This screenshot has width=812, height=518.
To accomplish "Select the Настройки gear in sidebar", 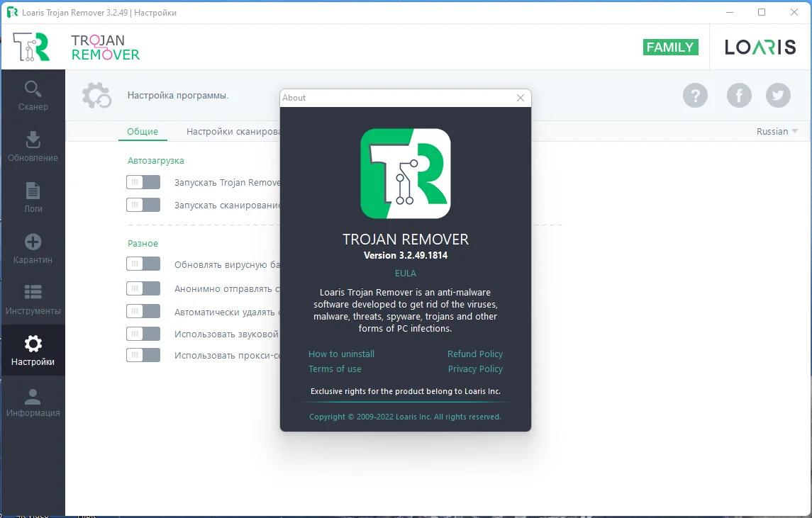I will click(x=33, y=350).
